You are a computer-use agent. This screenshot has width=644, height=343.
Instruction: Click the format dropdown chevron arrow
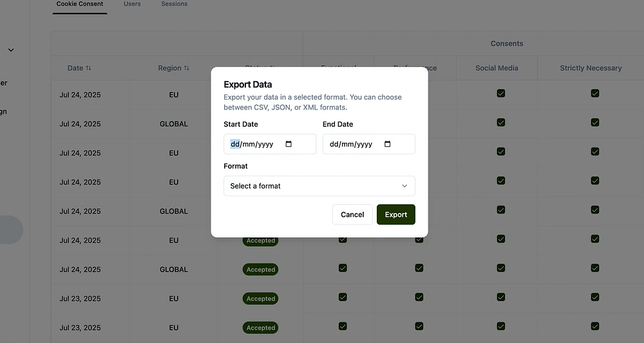pos(404,186)
